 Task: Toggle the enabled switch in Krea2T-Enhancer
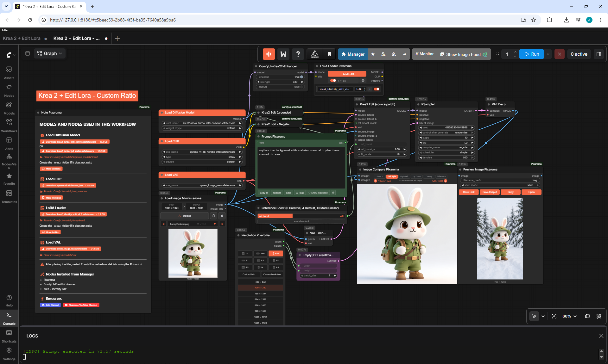(301, 77)
